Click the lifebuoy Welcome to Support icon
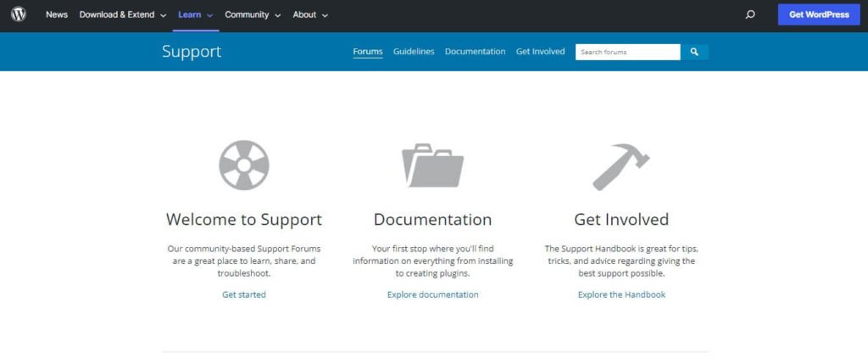Image resolution: width=868 pixels, height=359 pixels. [x=244, y=165]
